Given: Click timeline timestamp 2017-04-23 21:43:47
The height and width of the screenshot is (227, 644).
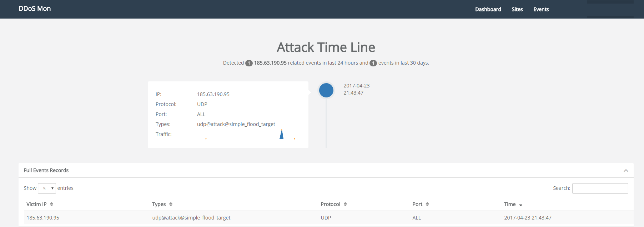Looking at the screenshot, I should pos(357,89).
